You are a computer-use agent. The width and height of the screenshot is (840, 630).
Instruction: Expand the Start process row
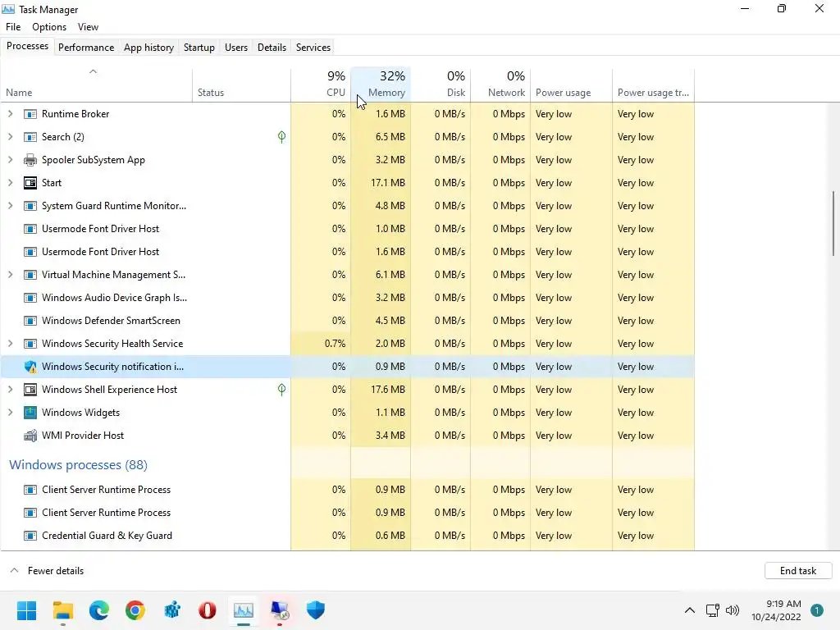tap(10, 183)
